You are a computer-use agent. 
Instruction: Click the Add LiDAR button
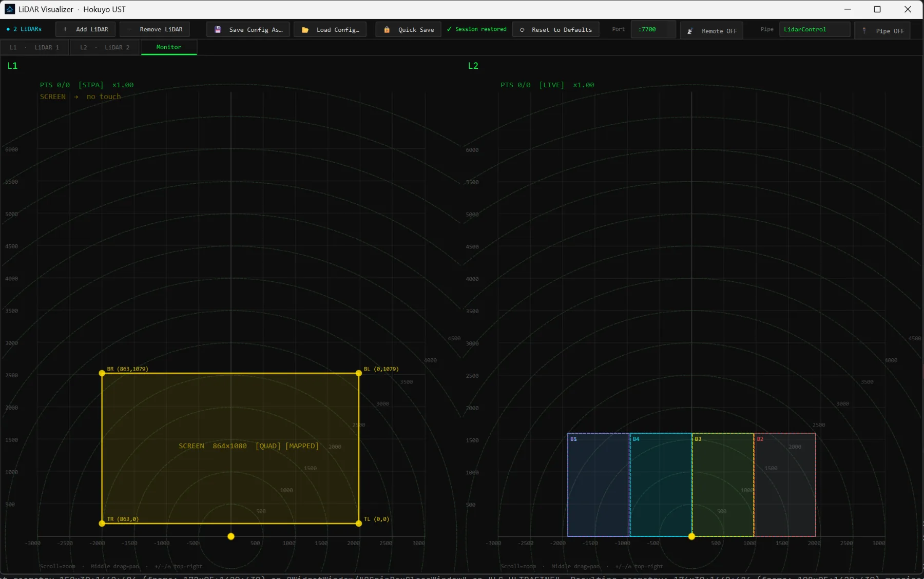click(85, 29)
